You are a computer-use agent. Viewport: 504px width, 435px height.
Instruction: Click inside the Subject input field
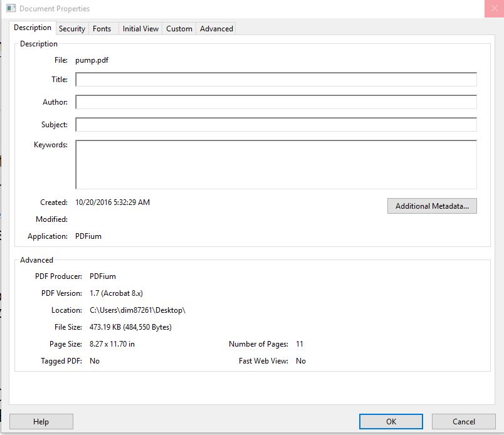276,124
